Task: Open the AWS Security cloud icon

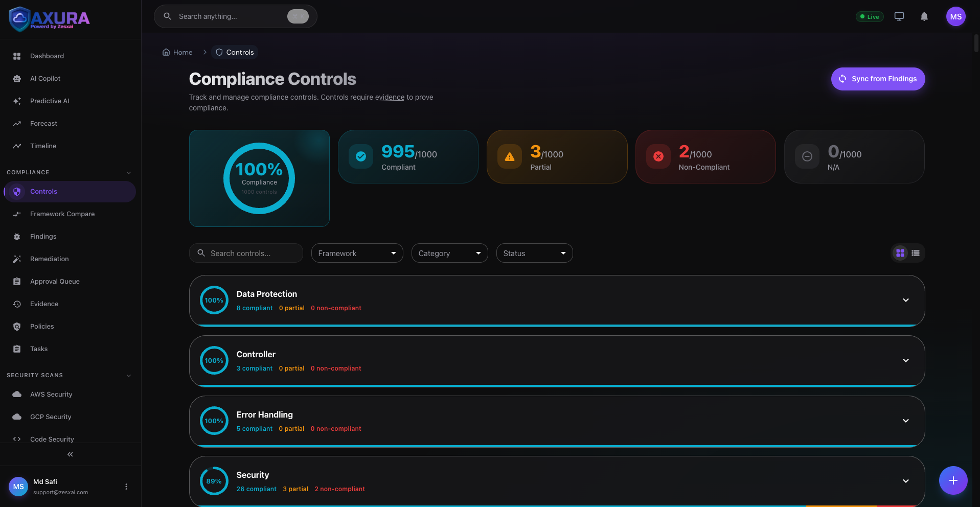Action: coord(17,395)
